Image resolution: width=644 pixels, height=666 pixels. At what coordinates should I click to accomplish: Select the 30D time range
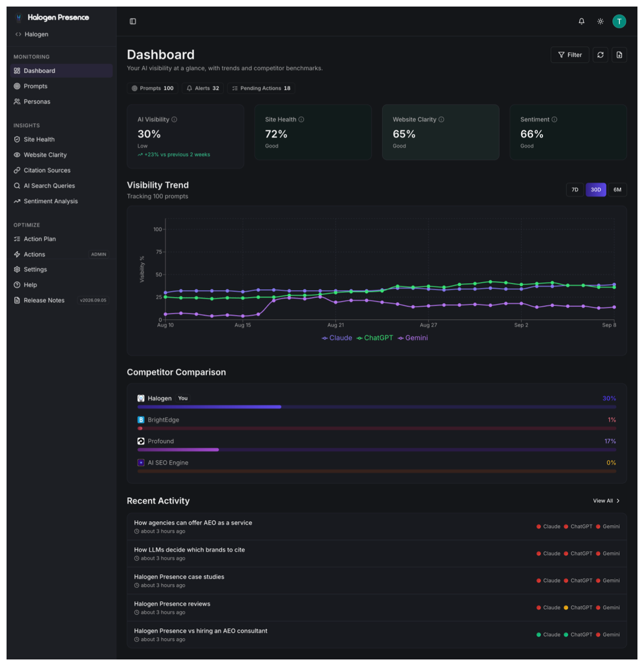click(x=596, y=190)
